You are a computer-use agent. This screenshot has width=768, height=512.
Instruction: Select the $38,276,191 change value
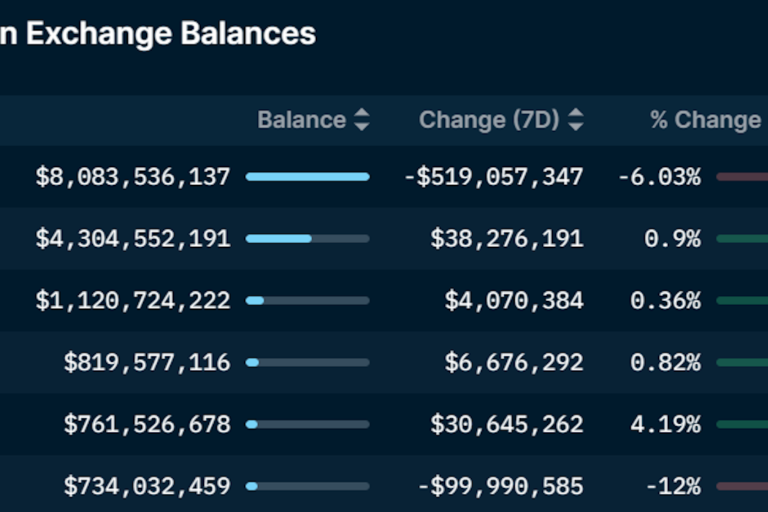(x=507, y=239)
